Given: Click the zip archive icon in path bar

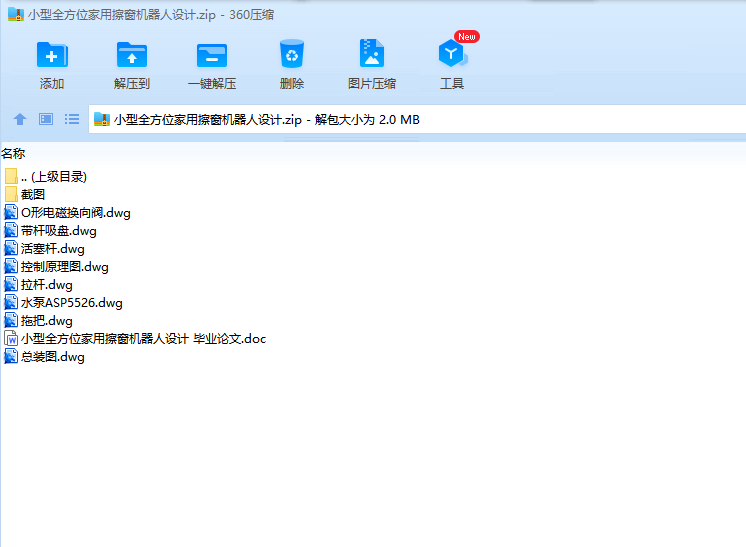Looking at the screenshot, I should point(102,119).
